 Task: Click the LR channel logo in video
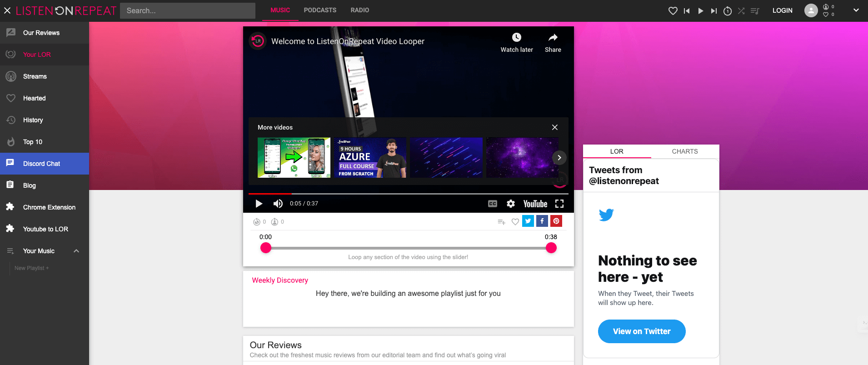[x=258, y=41]
